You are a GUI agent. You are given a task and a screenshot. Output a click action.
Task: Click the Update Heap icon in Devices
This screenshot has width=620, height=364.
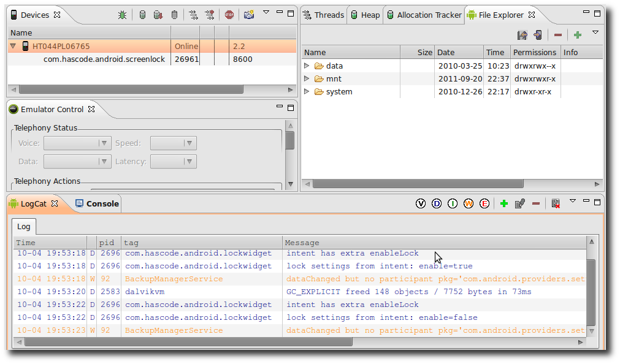tap(142, 15)
